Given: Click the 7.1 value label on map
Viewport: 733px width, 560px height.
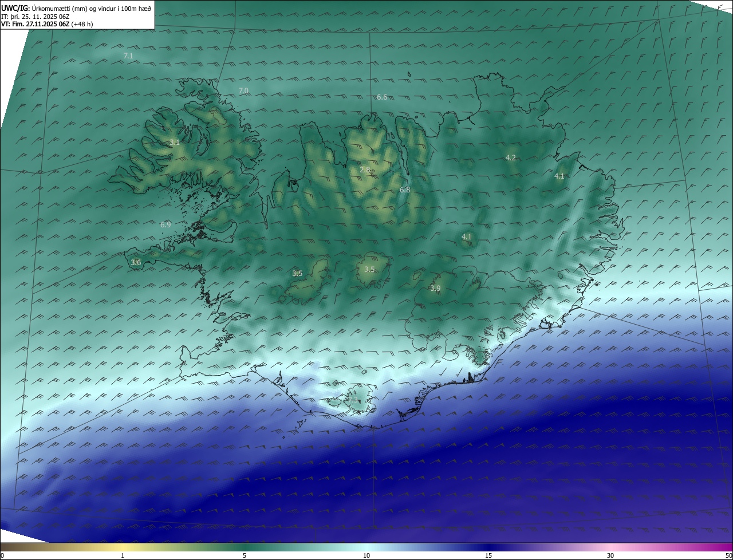Looking at the screenshot, I should coord(128,56).
